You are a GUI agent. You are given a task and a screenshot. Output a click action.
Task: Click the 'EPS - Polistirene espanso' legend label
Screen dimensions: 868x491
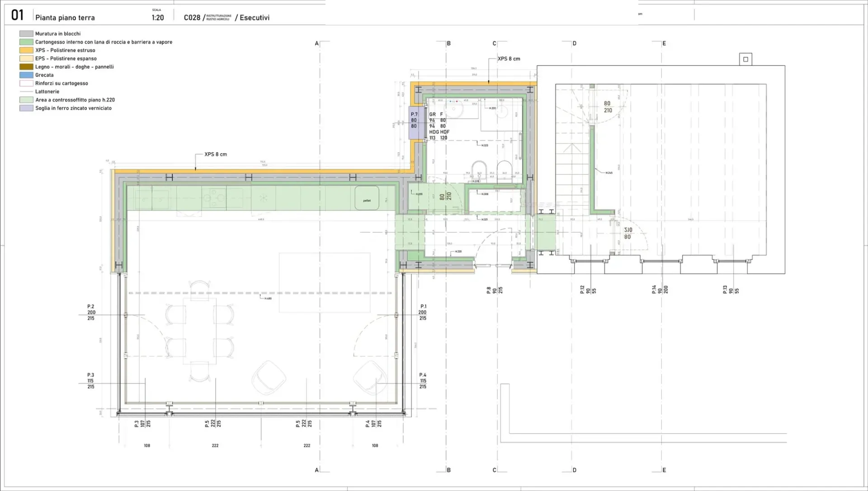pos(66,59)
